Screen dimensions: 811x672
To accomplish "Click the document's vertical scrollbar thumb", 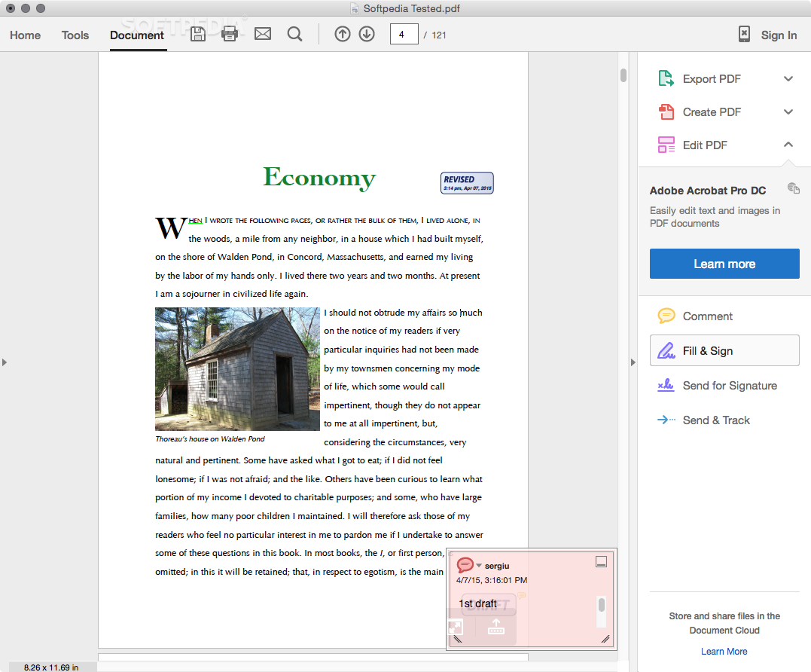I will [x=623, y=75].
